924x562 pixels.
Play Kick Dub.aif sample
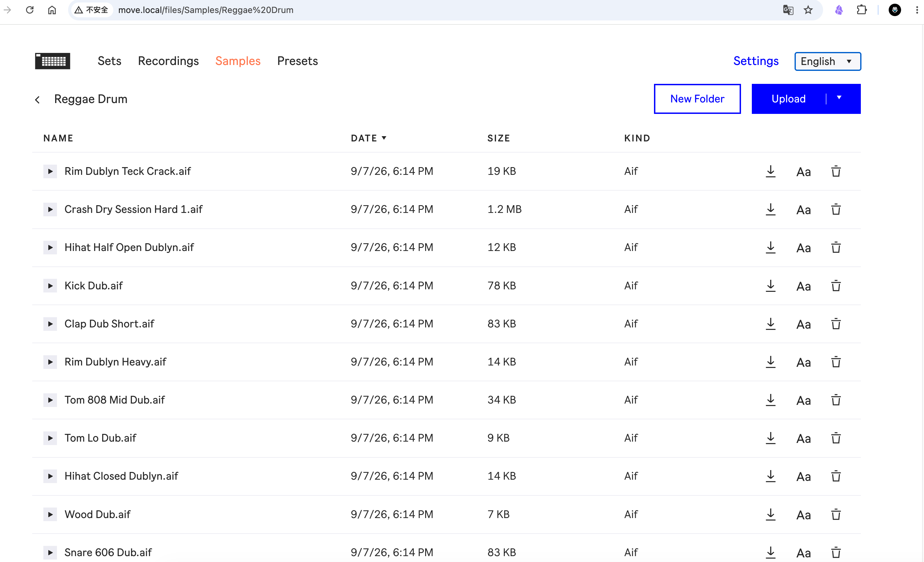(50, 286)
